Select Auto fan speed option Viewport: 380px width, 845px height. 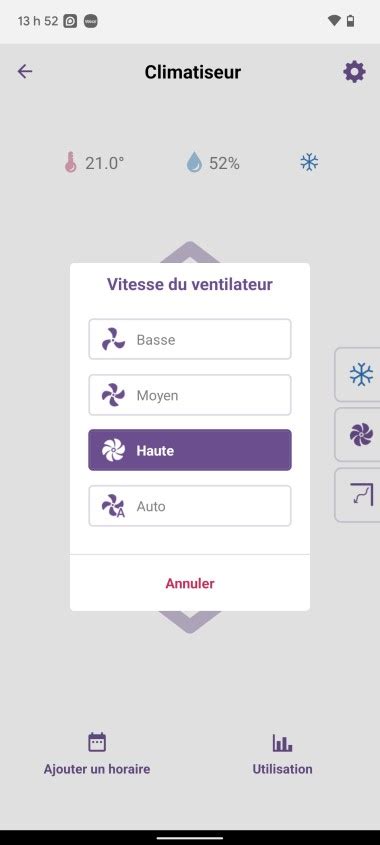[x=190, y=506]
